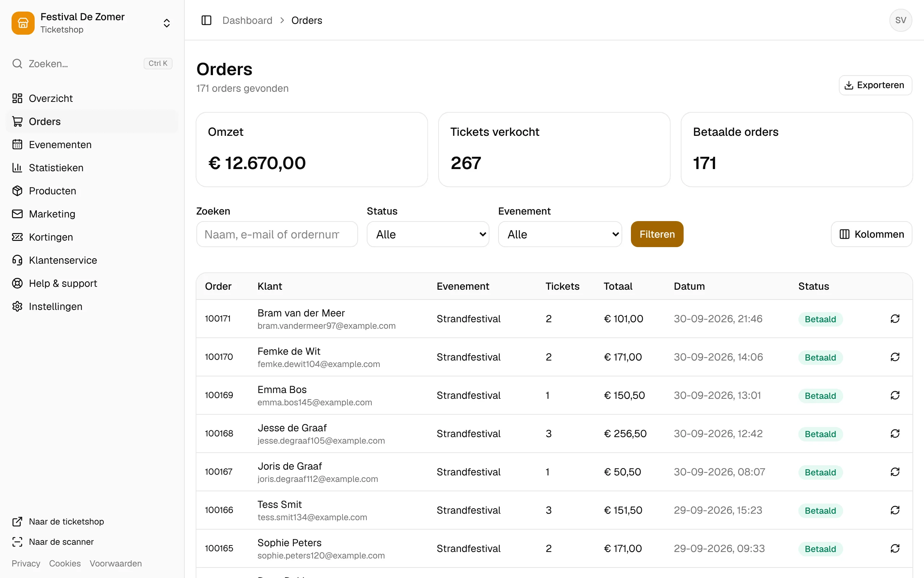This screenshot has height=578, width=924.
Task: Click the orange Festival De Zomer shop logo
Action: [x=23, y=23]
